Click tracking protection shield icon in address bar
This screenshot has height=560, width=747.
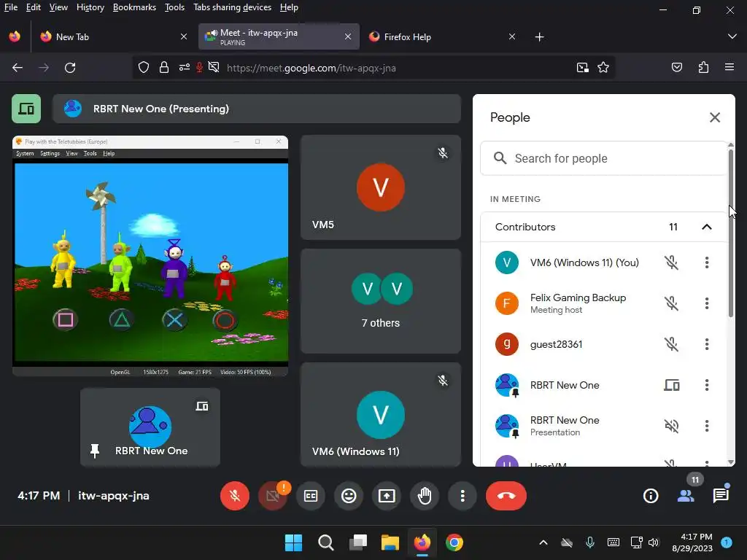[144, 68]
